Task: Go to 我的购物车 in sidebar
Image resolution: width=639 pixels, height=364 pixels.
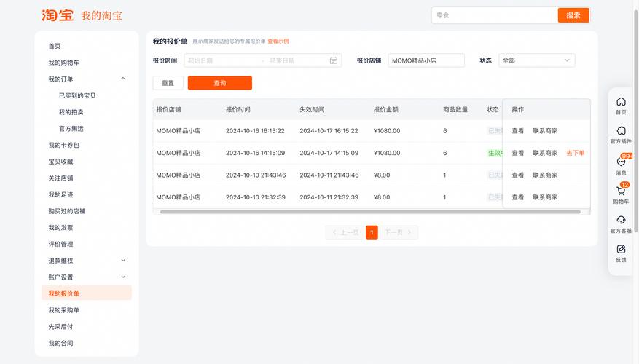Action: [x=64, y=63]
